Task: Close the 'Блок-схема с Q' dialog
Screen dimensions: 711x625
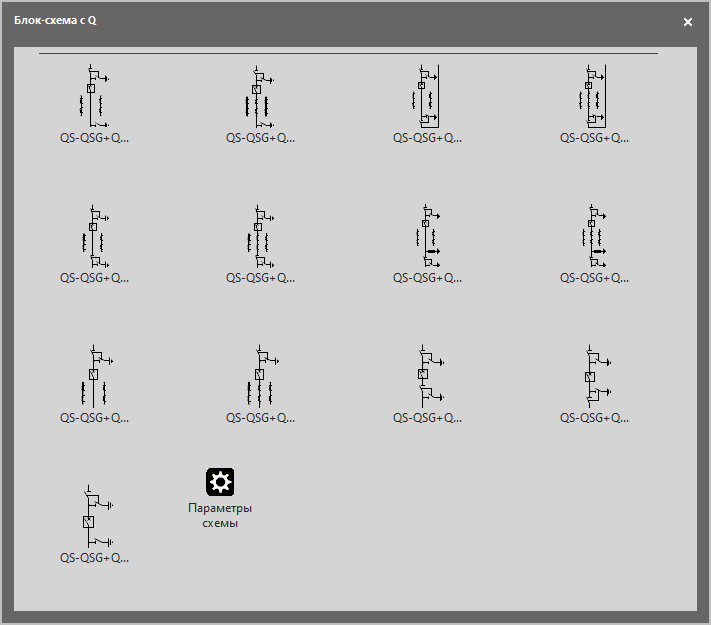Action: 688,21
